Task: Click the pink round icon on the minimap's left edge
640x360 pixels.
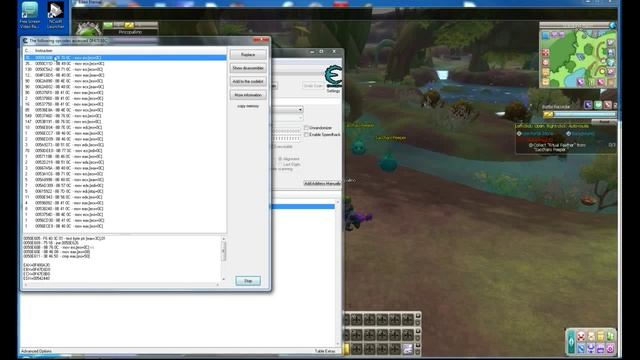Action: 545,63
